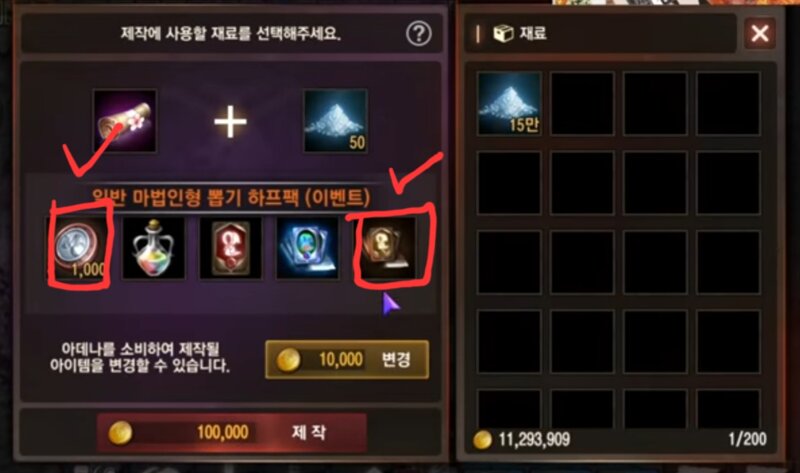Click the 1/200 inventory capacity counter
Viewport: 800px width, 473px height.
coord(747,439)
